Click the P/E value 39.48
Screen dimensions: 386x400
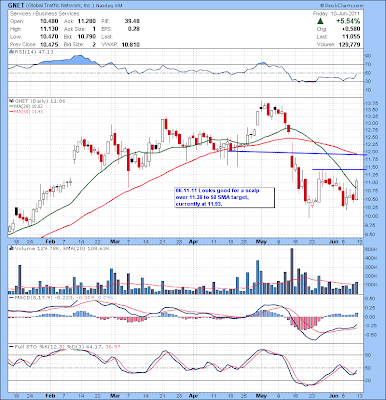click(x=132, y=21)
